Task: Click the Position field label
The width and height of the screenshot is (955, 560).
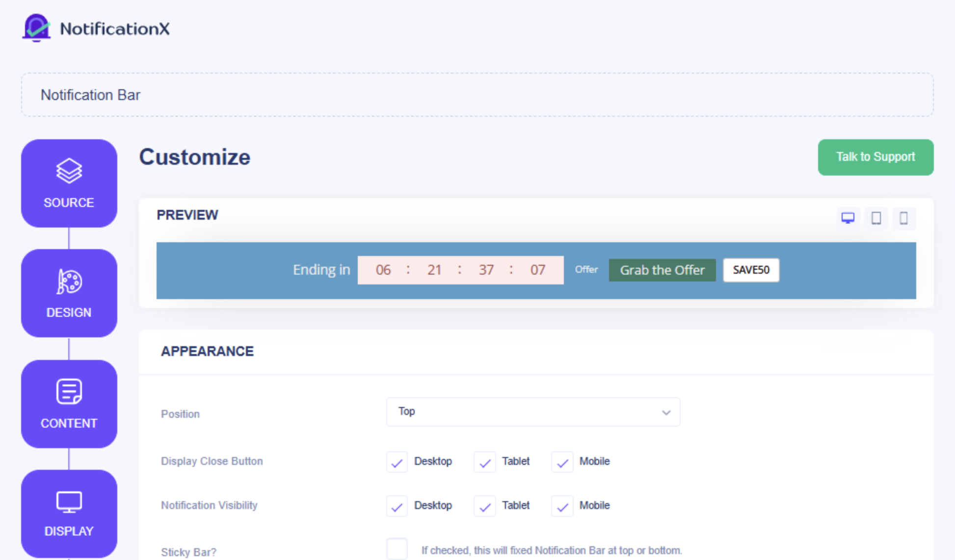Action: click(180, 414)
